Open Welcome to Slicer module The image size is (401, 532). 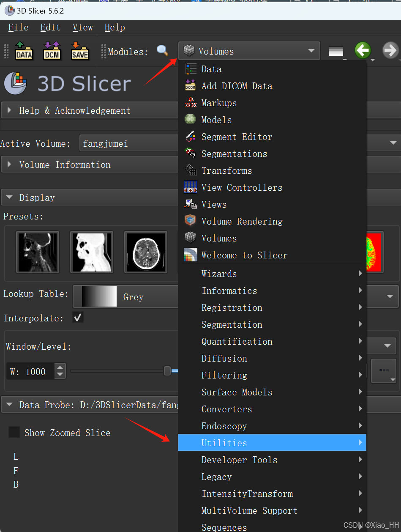pyautogui.click(x=272, y=255)
